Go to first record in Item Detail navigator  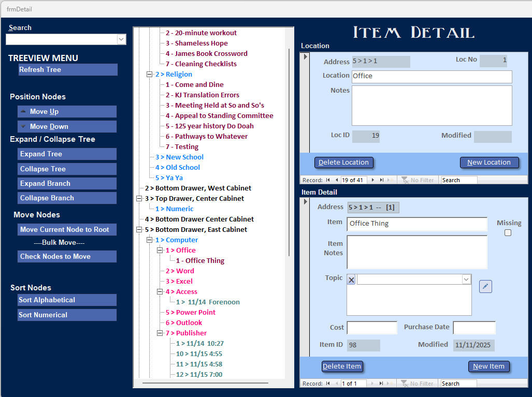(328, 384)
